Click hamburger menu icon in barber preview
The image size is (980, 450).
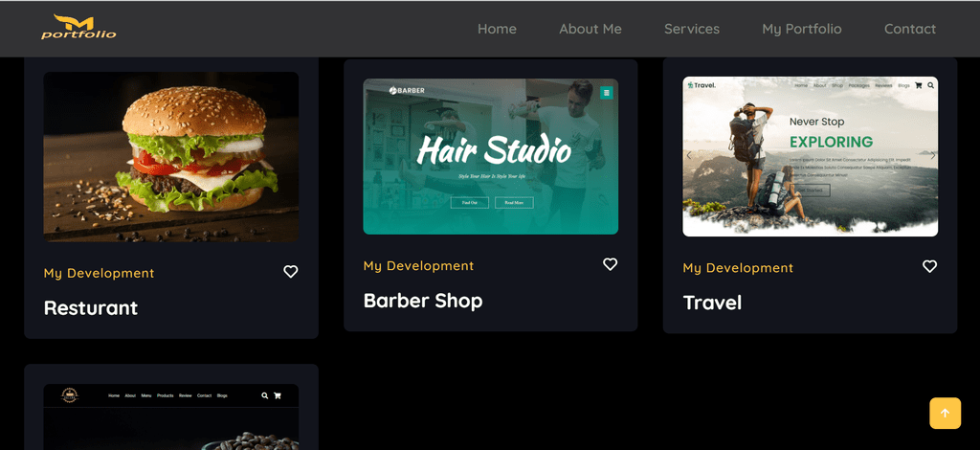[x=606, y=93]
